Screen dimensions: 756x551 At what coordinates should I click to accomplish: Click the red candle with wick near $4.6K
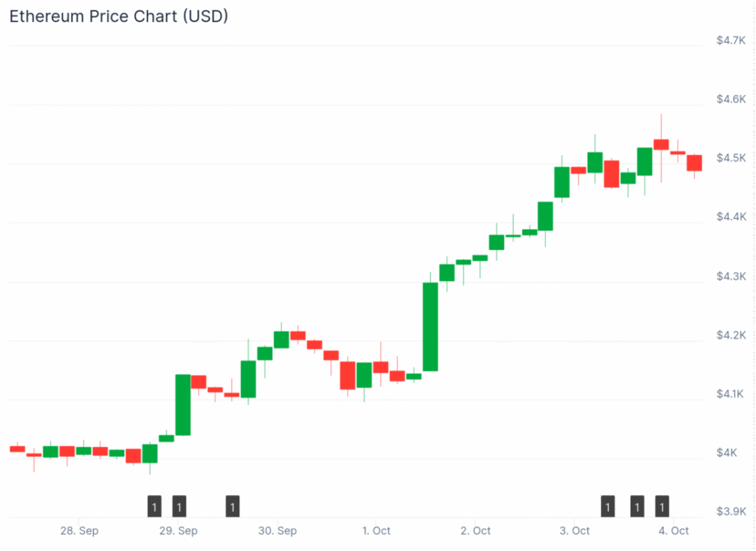coord(661,144)
